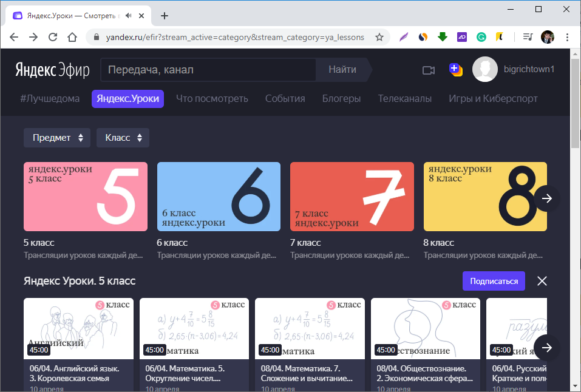Open the blue 6 класс card

tap(219, 197)
